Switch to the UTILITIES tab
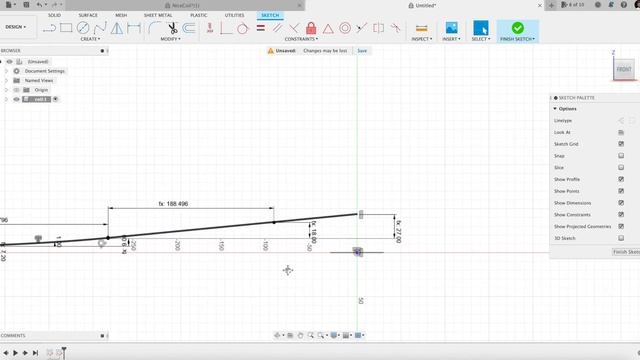The height and width of the screenshot is (360, 640). [234, 15]
